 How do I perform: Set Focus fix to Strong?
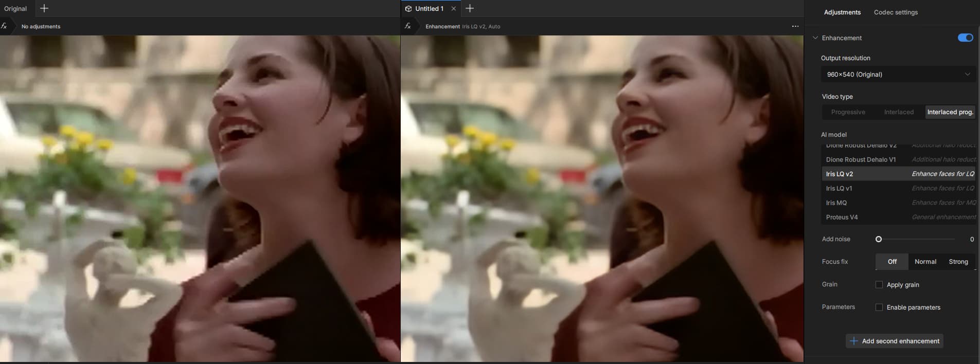[x=958, y=262]
